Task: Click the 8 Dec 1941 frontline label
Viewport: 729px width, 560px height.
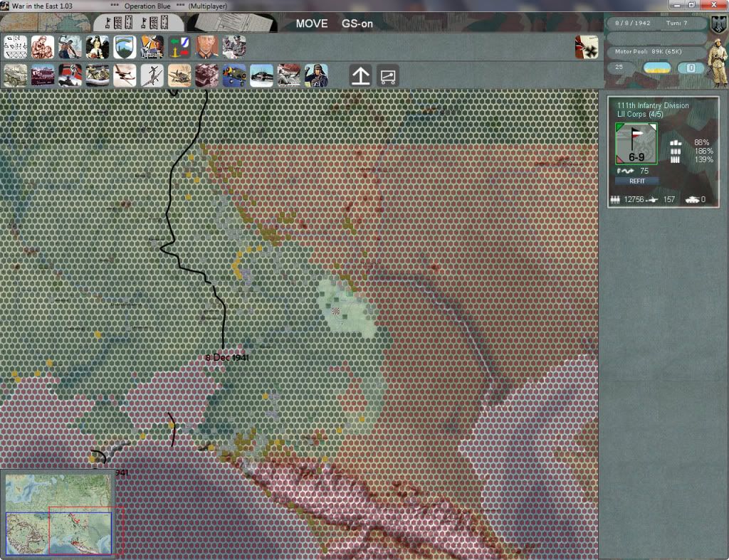Action: (x=227, y=357)
